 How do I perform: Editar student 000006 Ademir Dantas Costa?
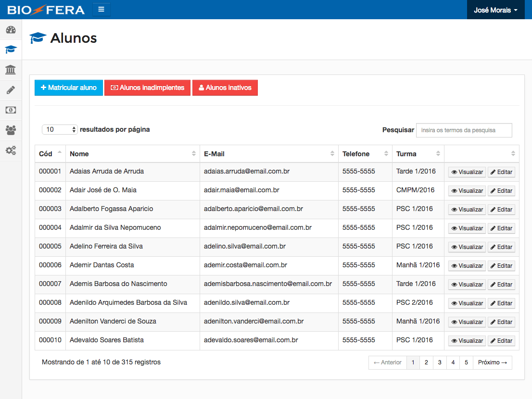[501, 266]
